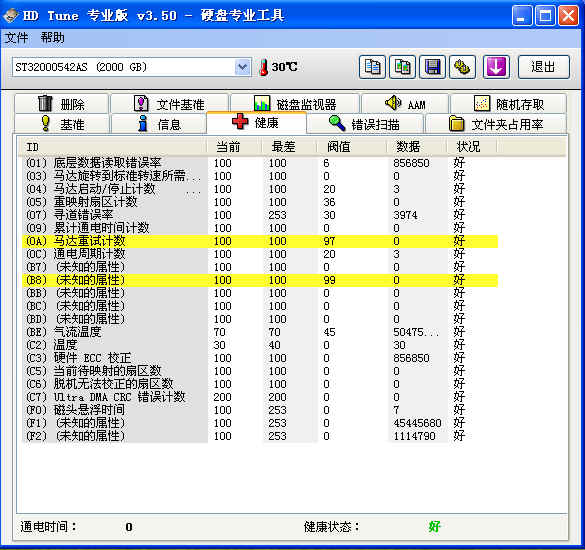Select the highlighted (0A) 马达重试计数 row
Viewport: 585px width, 550px height.
[260, 241]
